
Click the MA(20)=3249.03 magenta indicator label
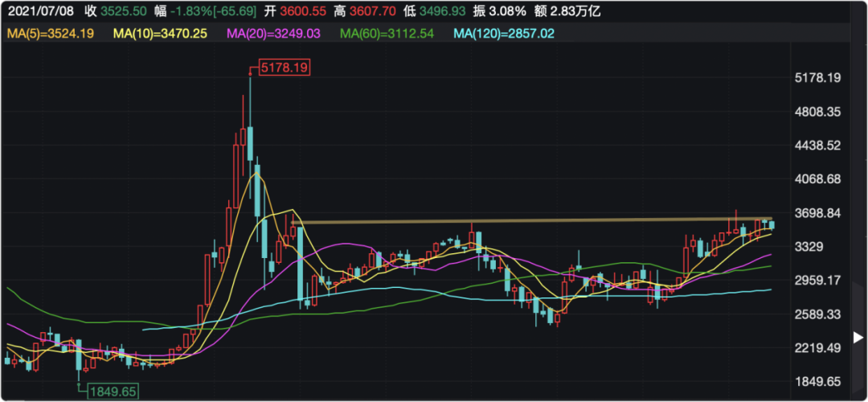point(274,33)
